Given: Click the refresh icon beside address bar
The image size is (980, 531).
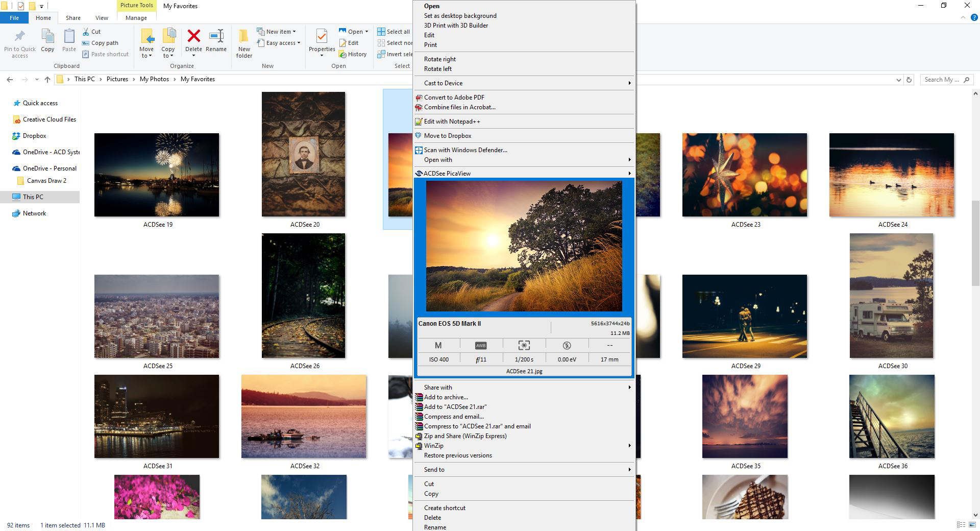Looking at the screenshot, I should pos(909,80).
